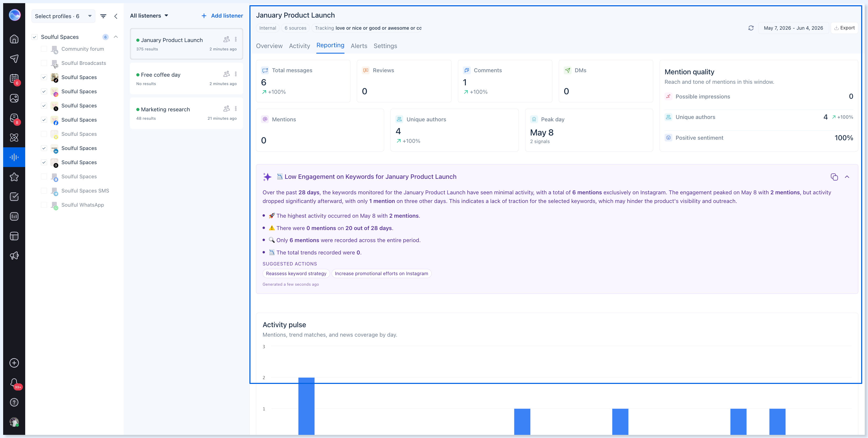
Task: Check the Community forum profile checkbox
Action: click(44, 49)
